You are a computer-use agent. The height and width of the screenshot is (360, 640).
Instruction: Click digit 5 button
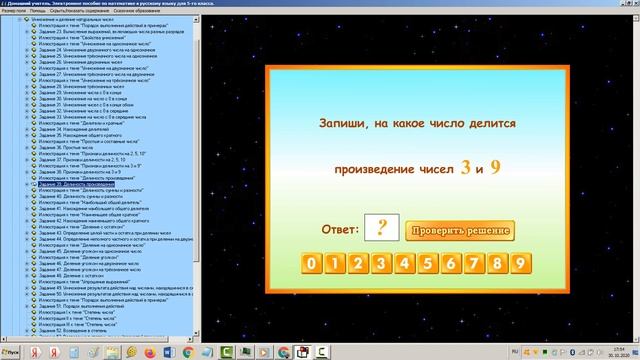pos(428,263)
